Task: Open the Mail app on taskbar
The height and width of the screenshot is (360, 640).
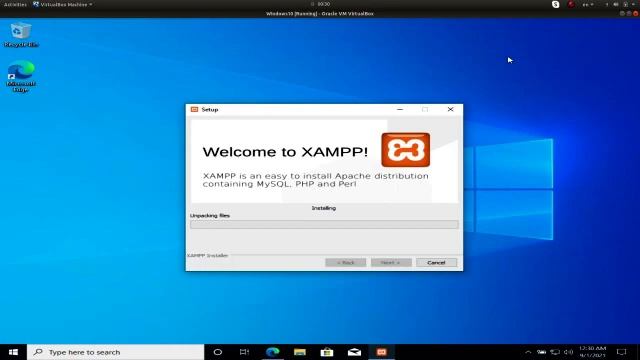Action: coord(354,352)
